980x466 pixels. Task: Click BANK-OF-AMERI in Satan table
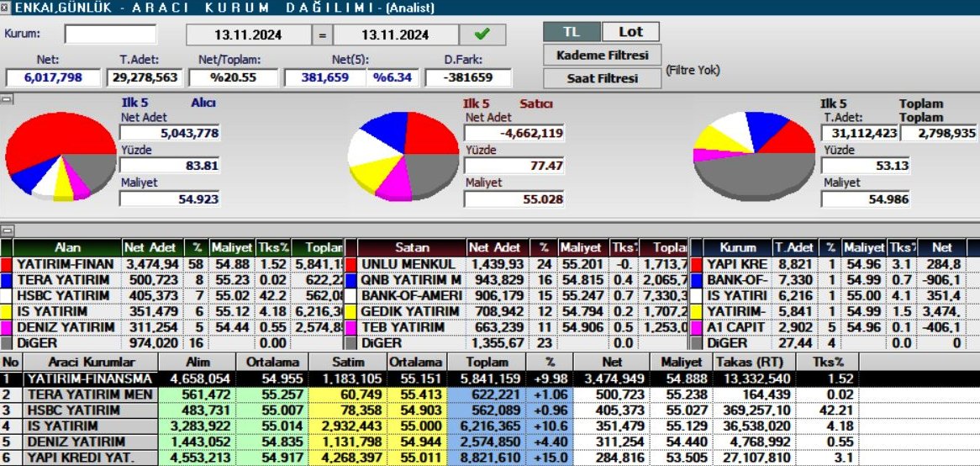pyautogui.click(x=412, y=295)
